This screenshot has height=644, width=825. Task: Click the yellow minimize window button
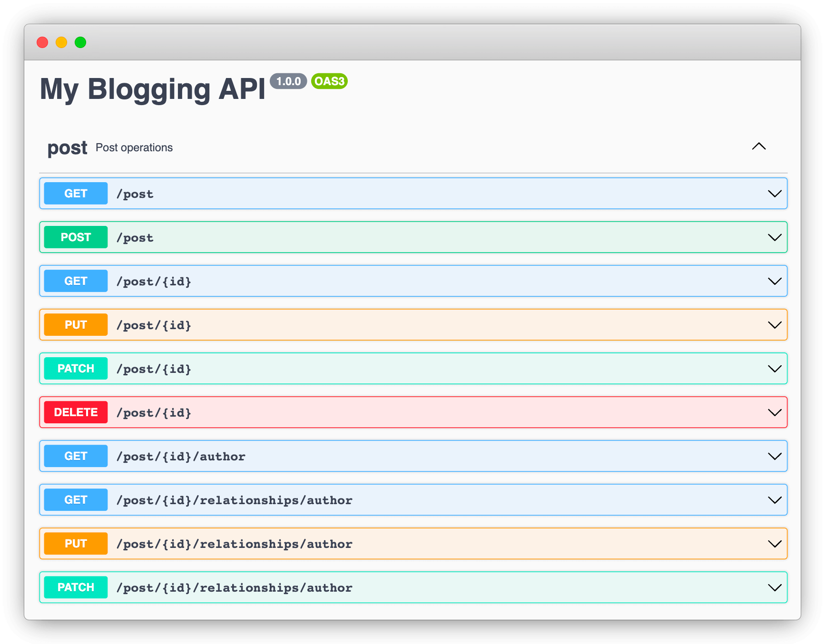click(61, 42)
